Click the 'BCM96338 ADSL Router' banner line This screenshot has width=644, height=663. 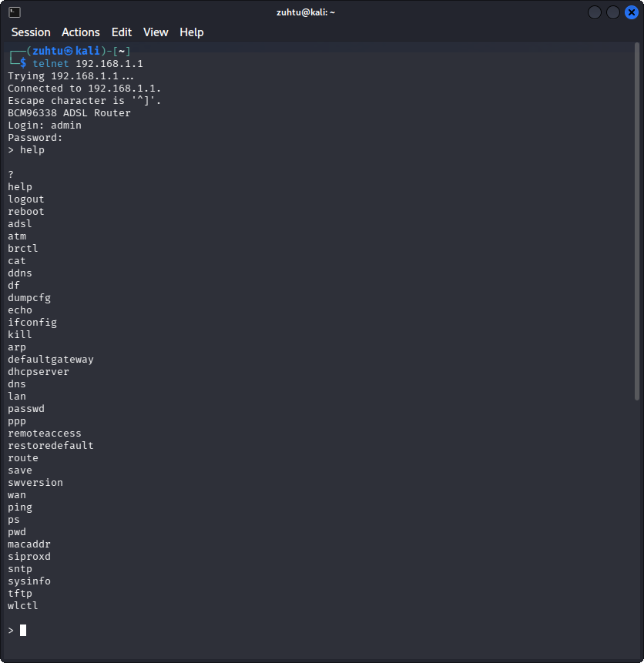click(69, 113)
